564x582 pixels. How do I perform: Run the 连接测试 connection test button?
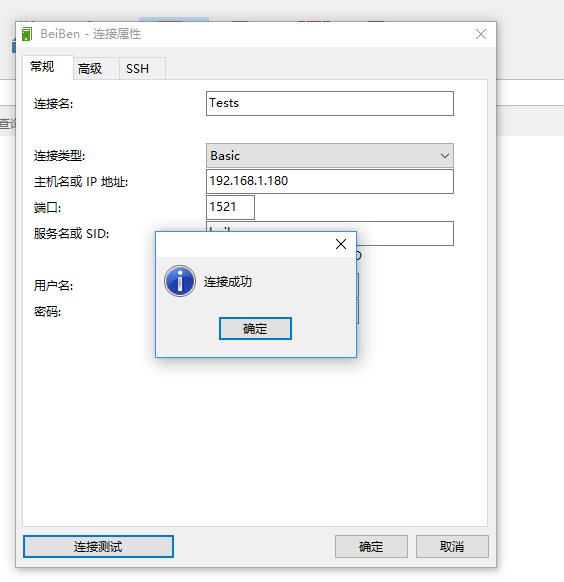98,546
